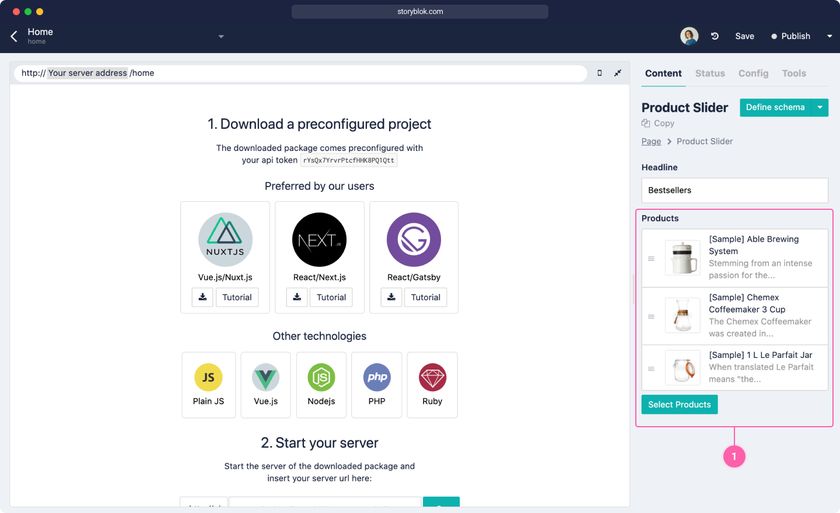Select the Chemex Coffeemaker product thumbnail

click(682, 315)
